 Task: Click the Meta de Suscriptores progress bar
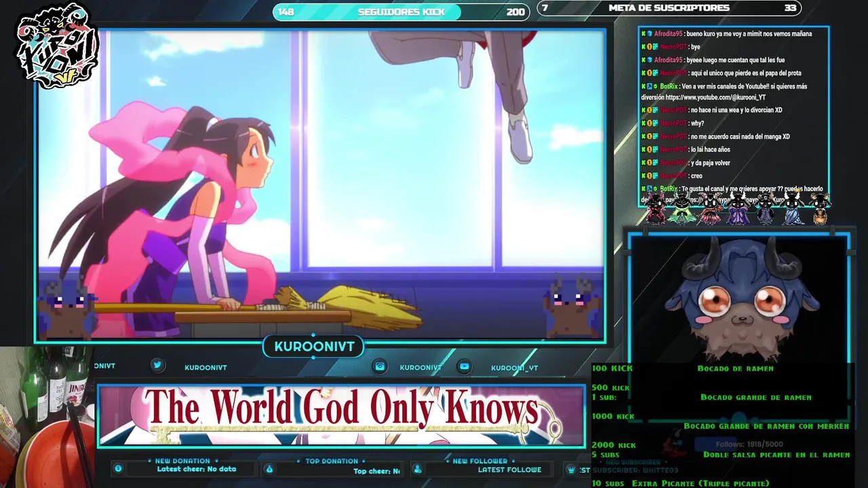669,8
